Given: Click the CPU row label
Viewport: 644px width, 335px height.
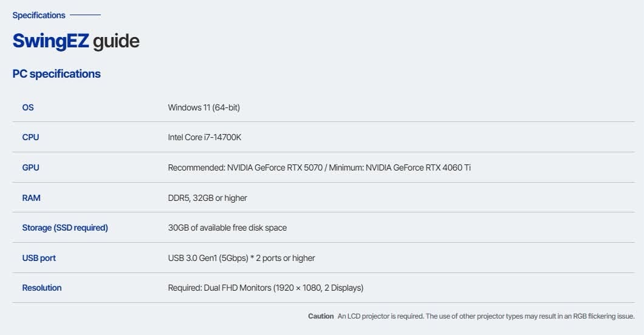Looking at the screenshot, I should click(x=30, y=137).
